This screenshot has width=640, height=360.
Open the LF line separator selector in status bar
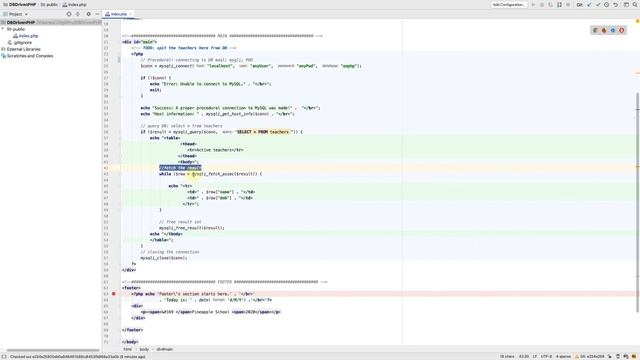pyautogui.click(x=535, y=357)
